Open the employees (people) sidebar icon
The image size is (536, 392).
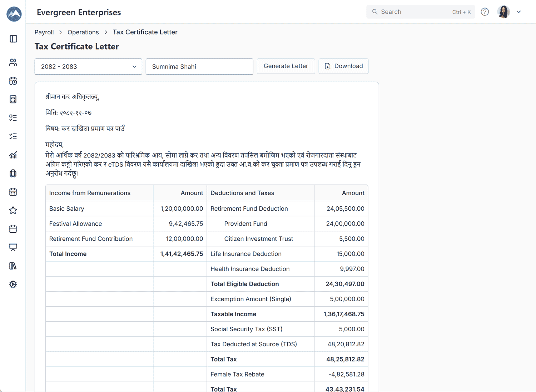point(13,62)
